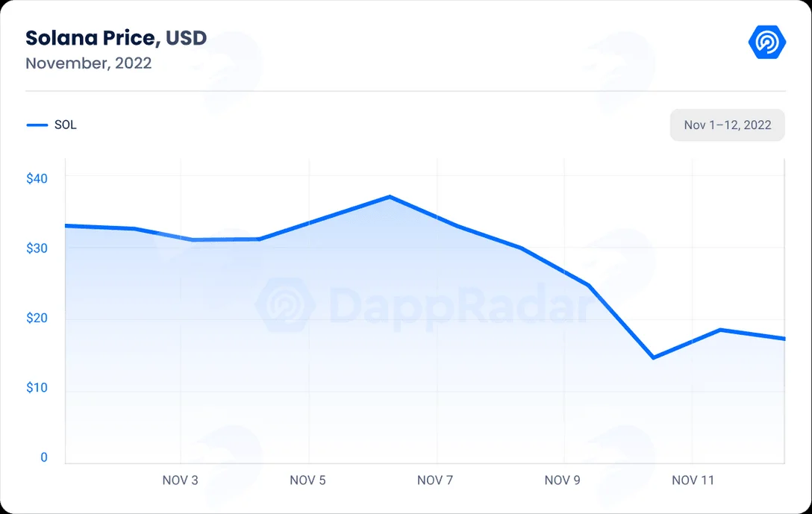Click the Solana Price, USD title
The image size is (812, 514).
pyautogui.click(x=116, y=38)
